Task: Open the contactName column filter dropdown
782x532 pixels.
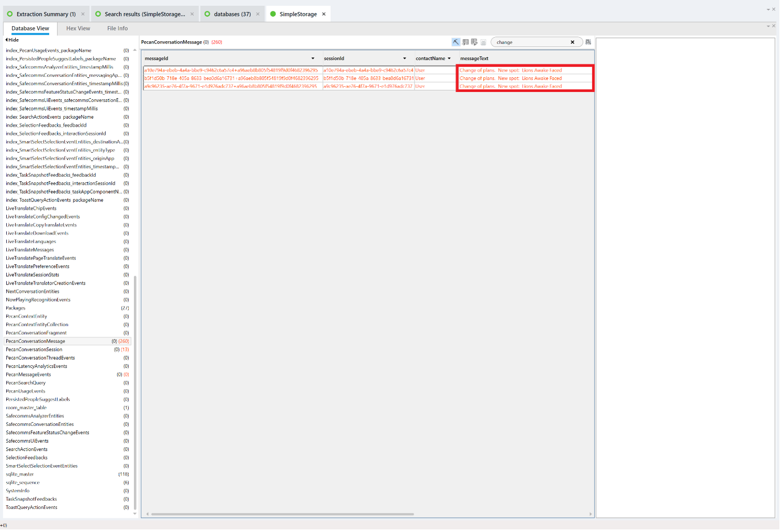Action: coord(449,59)
